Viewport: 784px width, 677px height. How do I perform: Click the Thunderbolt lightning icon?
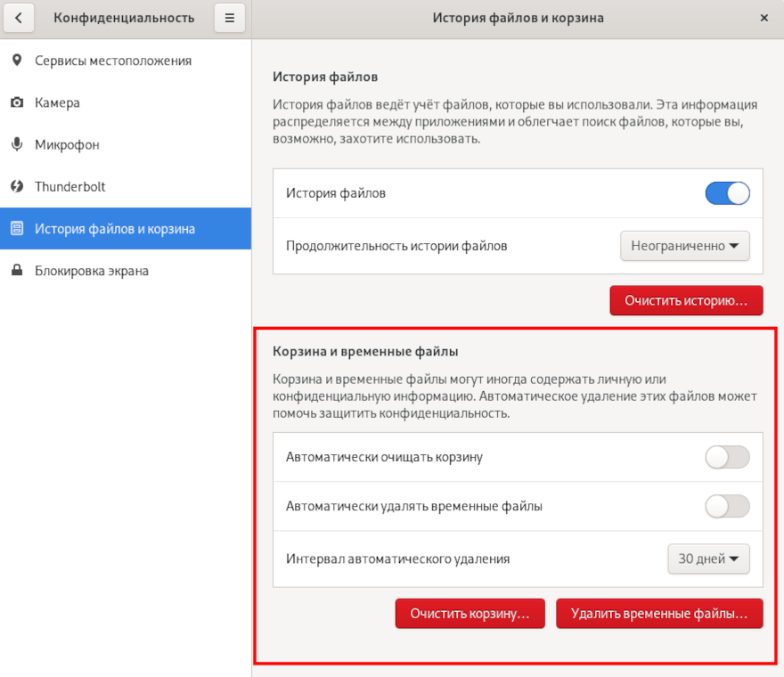(17, 186)
